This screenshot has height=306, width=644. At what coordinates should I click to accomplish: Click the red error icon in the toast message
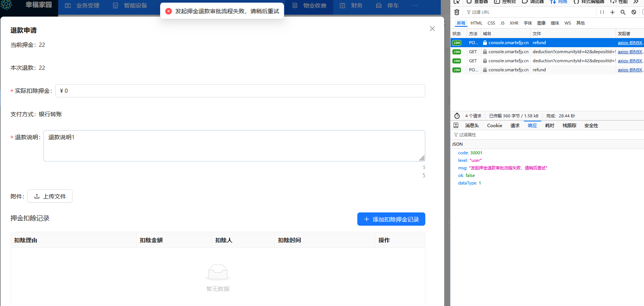click(168, 11)
